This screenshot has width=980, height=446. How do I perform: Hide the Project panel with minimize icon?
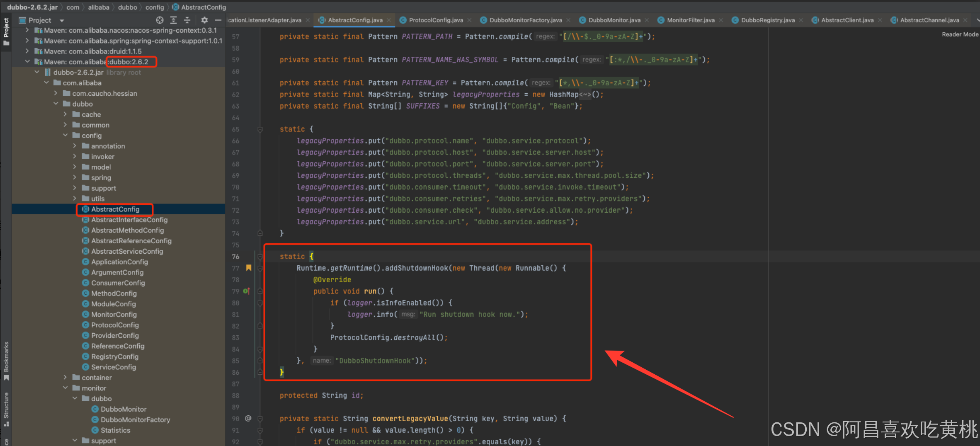218,20
